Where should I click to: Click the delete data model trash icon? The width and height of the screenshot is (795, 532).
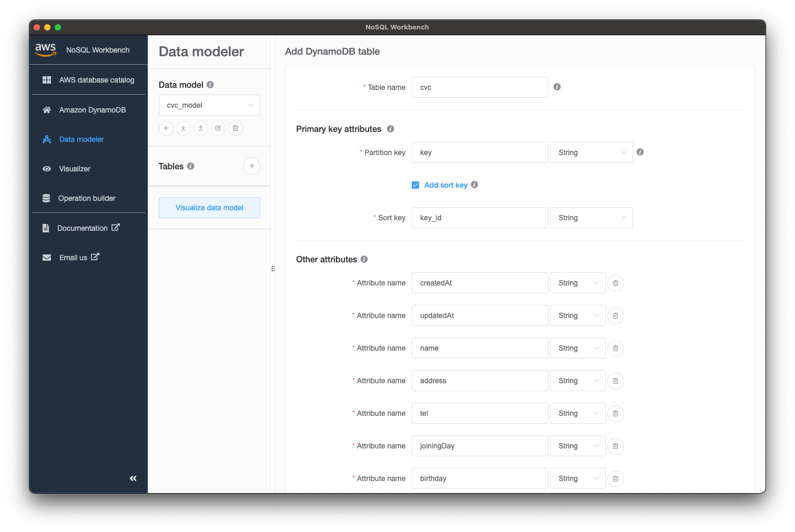coord(236,128)
